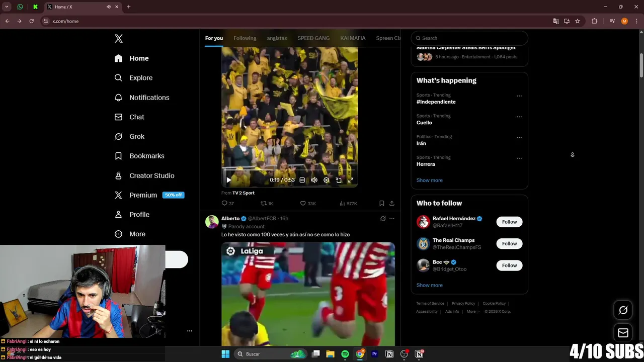The height and width of the screenshot is (362, 644).
Task: Click the page scrollbar thumb
Action: [641, 65]
